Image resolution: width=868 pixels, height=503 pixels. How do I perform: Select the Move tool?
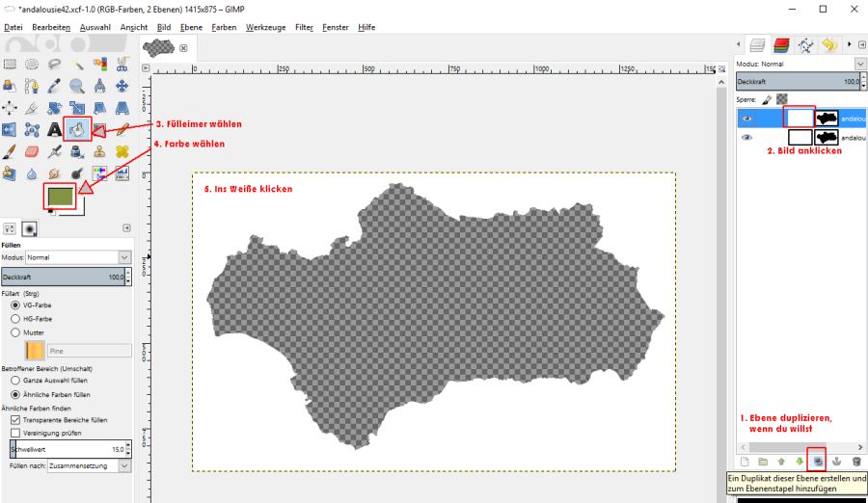pyautogui.click(x=122, y=86)
